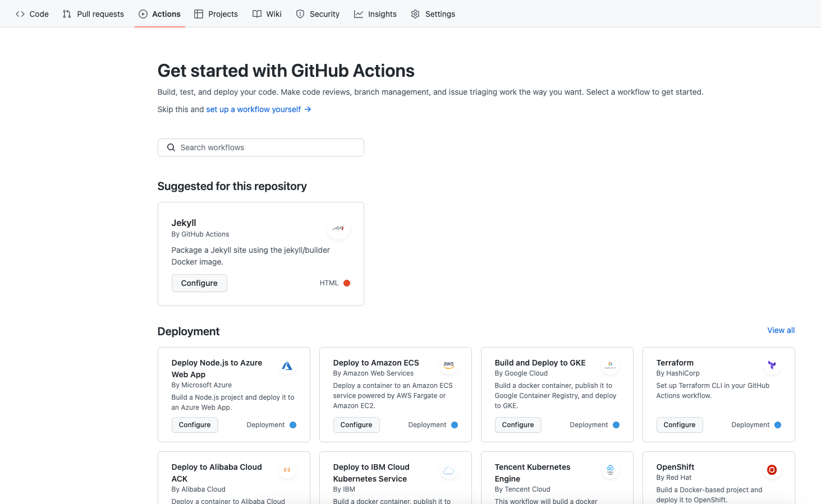Image resolution: width=821 pixels, height=504 pixels.
Task: Click the magnifier icon in search box
Action: 171,147
